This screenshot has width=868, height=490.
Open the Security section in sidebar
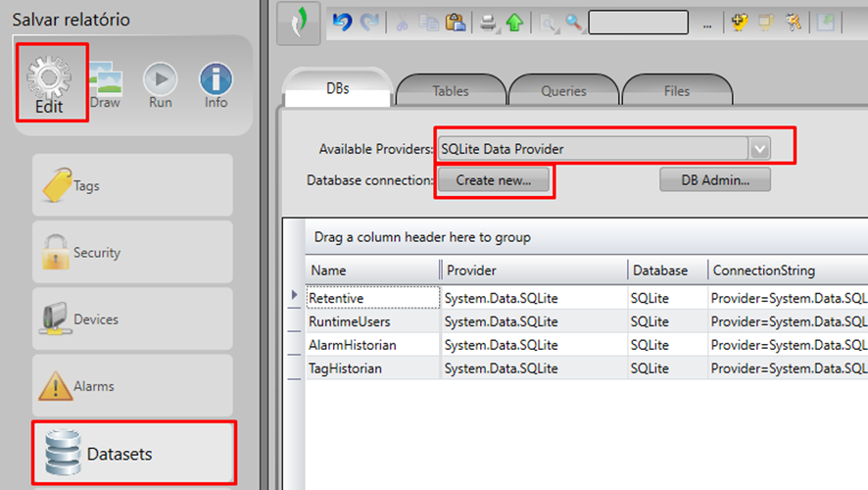(x=133, y=253)
